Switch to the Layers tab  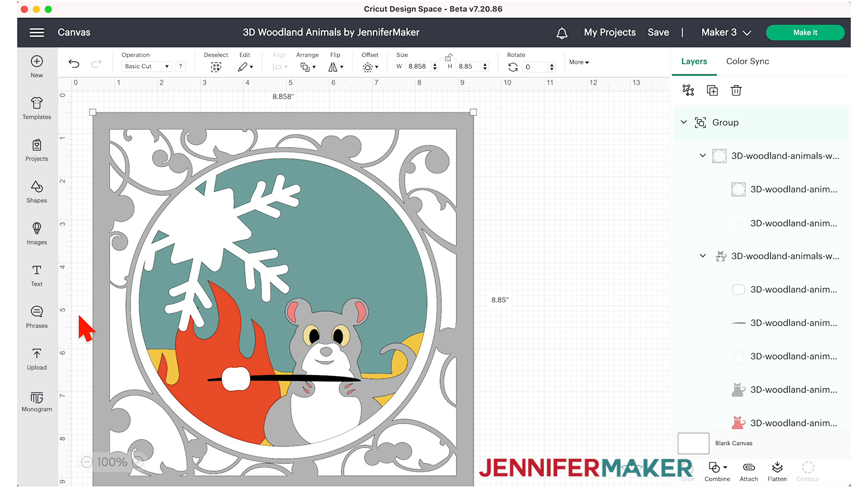click(694, 62)
